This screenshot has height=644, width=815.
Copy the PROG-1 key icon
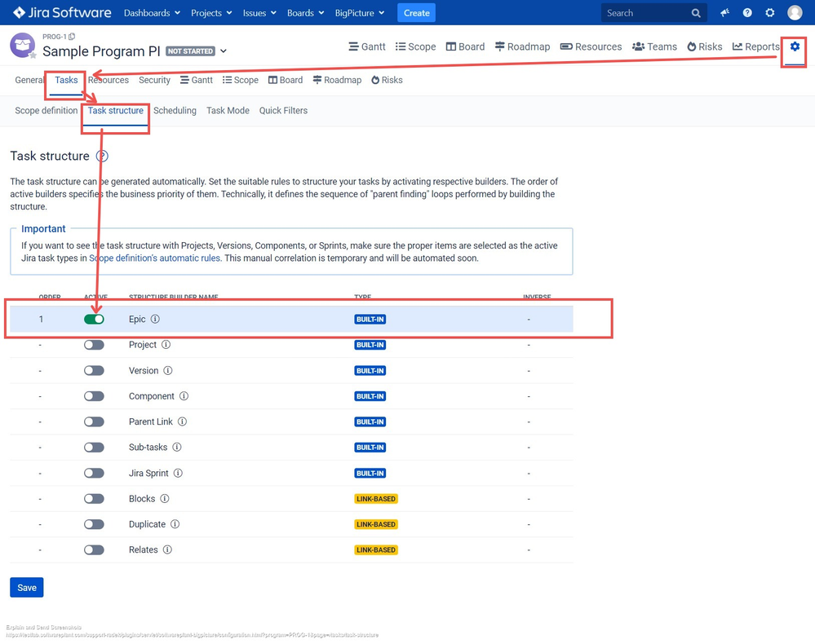point(72,37)
